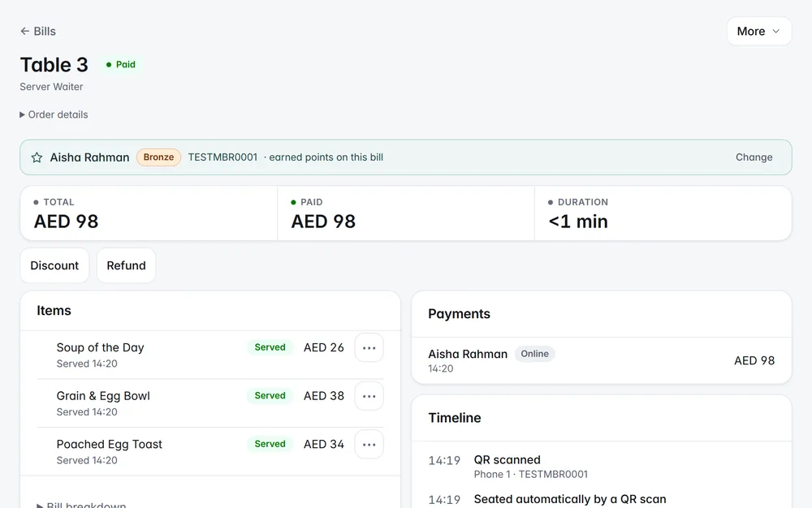Click the AED 38 price
Screen dimensions: 812x508
point(324,396)
